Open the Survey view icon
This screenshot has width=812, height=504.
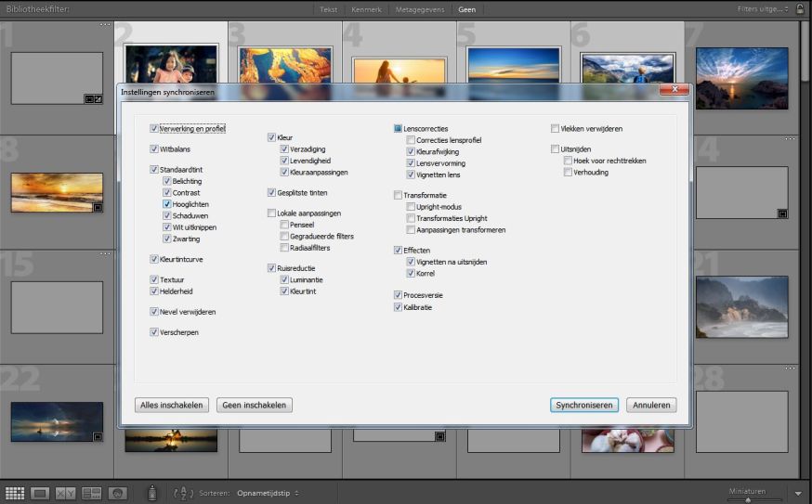(x=91, y=493)
